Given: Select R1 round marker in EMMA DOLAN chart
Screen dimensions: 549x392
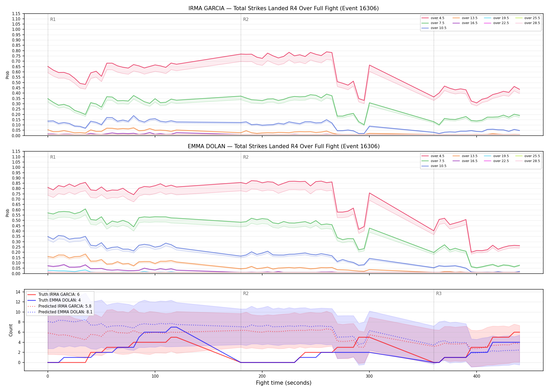Looking at the screenshot, I should tap(53, 157).
